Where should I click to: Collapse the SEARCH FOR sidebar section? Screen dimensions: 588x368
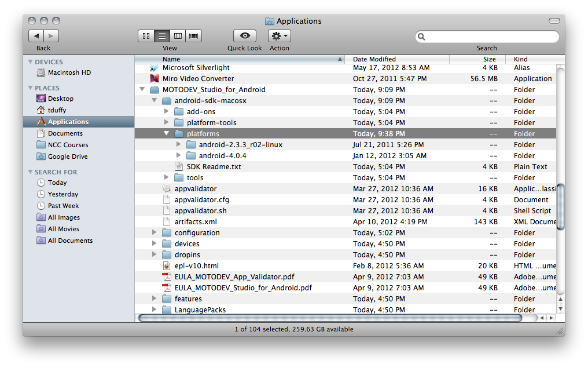coord(30,172)
